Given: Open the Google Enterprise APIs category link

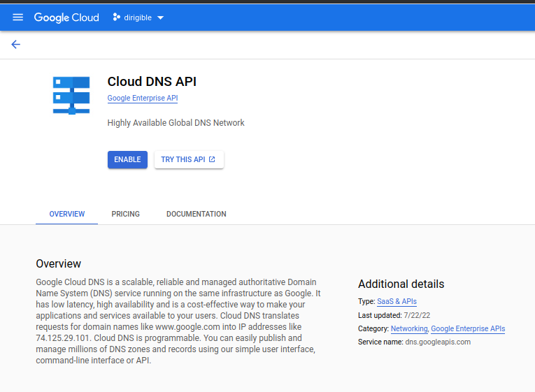Looking at the screenshot, I should [x=468, y=328].
